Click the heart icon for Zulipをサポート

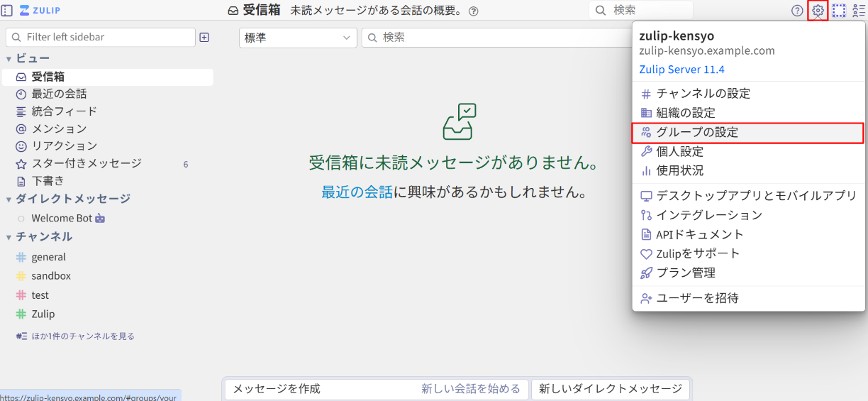click(646, 253)
